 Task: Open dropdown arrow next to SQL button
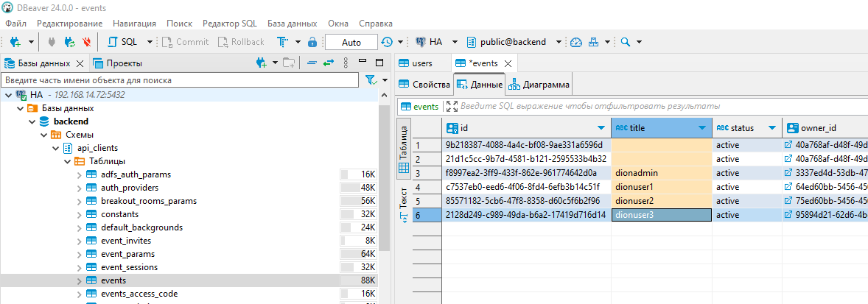coord(150,42)
